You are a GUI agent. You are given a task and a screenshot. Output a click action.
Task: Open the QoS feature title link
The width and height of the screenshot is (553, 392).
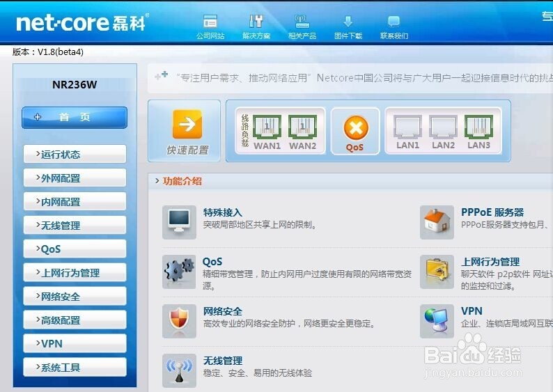(212, 262)
